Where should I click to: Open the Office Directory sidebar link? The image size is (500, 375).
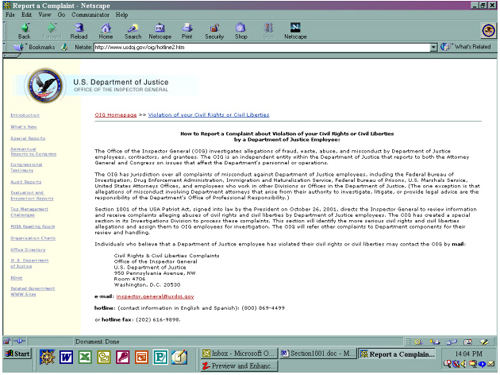[x=28, y=250]
